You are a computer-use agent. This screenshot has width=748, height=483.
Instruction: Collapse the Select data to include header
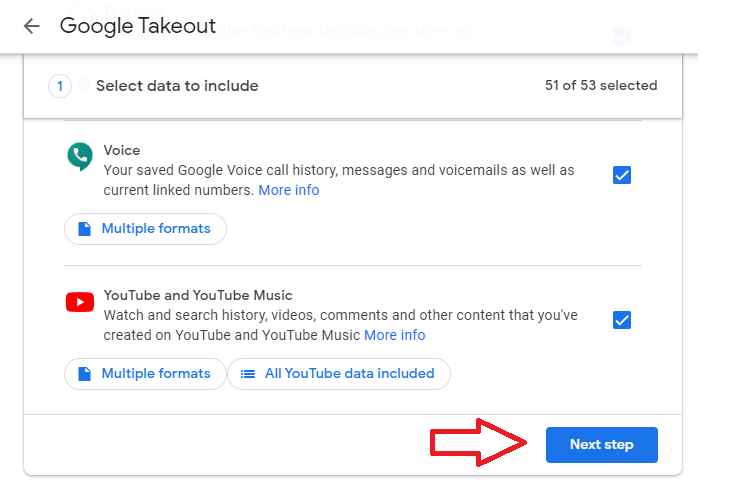pos(353,86)
